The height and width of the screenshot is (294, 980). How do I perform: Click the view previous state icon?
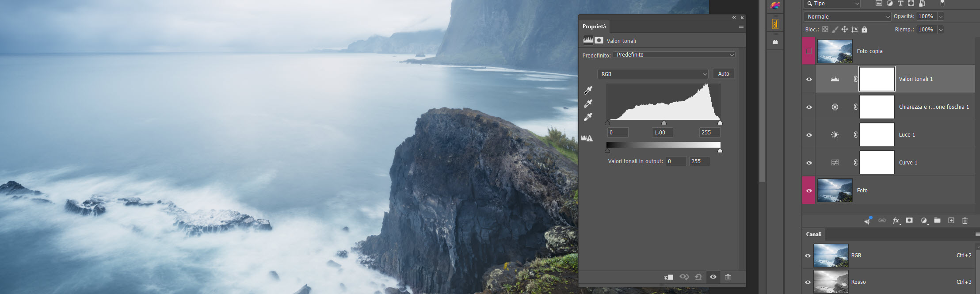684,277
